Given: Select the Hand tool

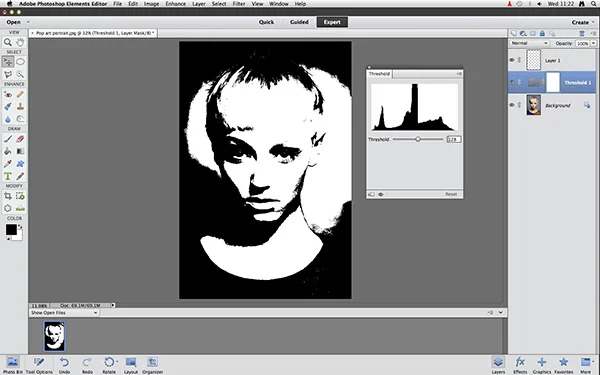Looking at the screenshot, I should pyautogui.click(x=20, y=42).
